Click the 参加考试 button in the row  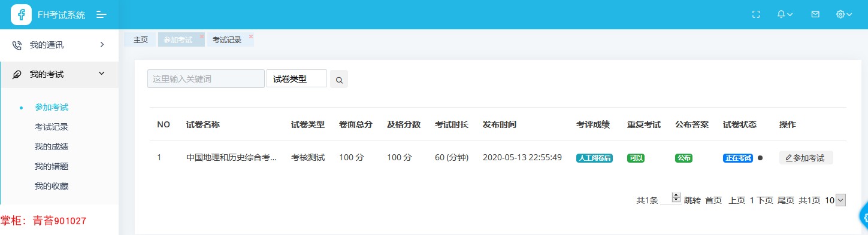806,158
